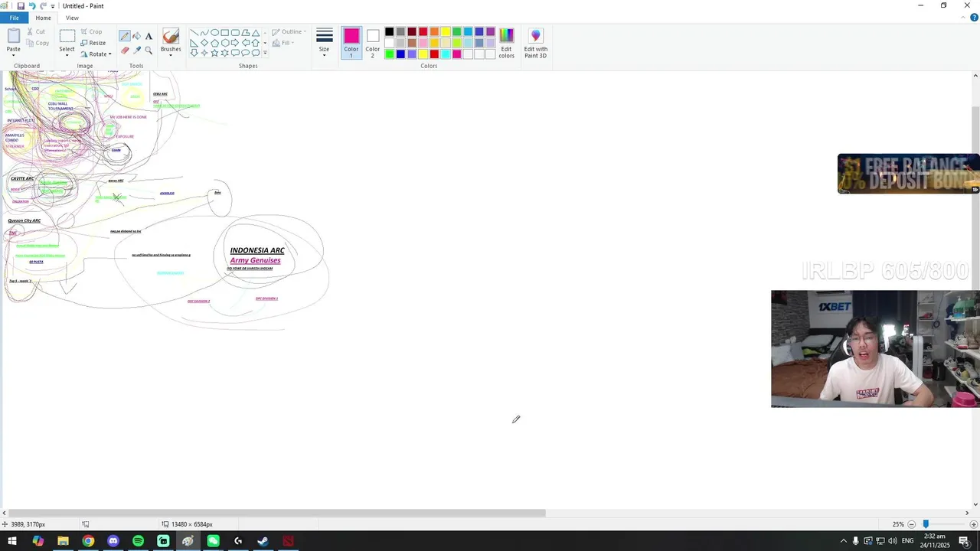Collapse the ribbon with the chevron
This screenshot has height=551, width=980.
pyautogui.click(x=963, y=18)
